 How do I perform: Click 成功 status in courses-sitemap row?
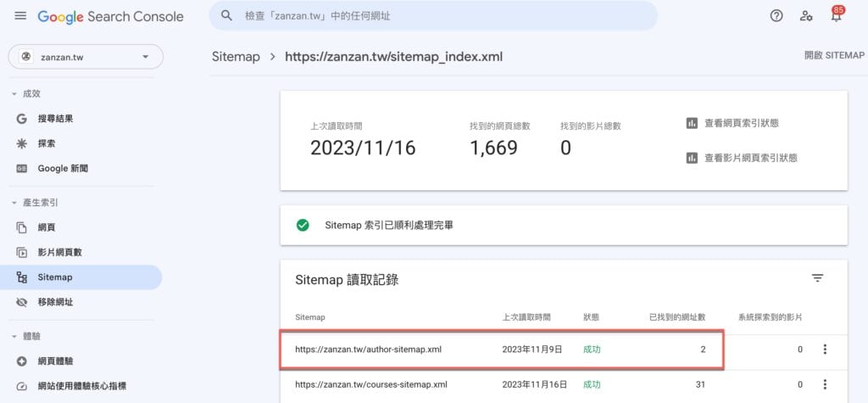(x=592, y=384)
